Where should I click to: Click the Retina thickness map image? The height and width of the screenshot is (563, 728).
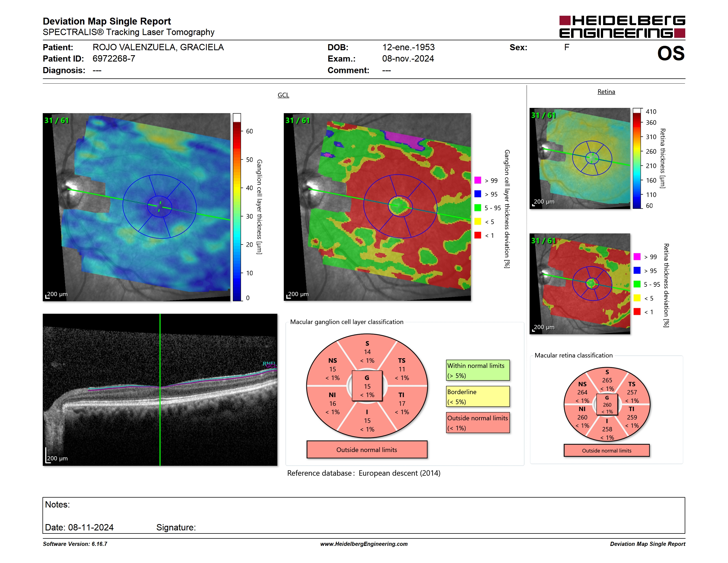[x=580, y=158]
